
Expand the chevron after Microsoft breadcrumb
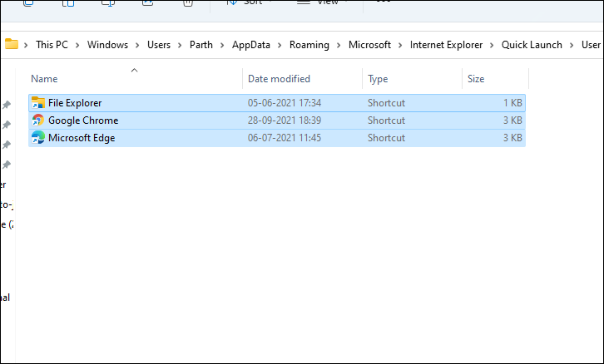pos(400,45)
